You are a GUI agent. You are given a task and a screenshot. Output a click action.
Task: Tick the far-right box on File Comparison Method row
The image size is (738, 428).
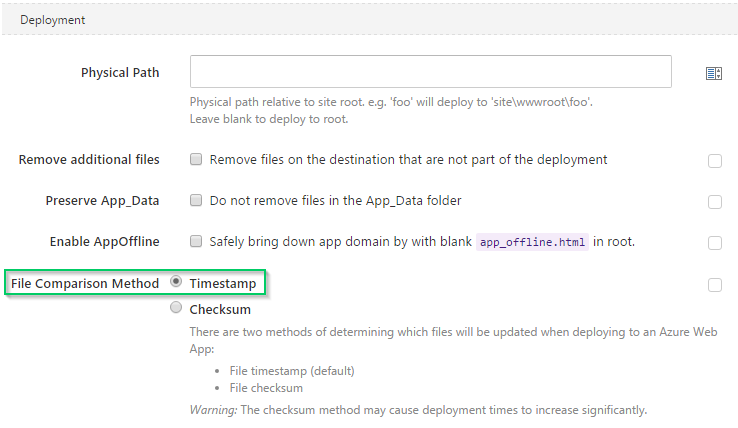click(715, 285)
